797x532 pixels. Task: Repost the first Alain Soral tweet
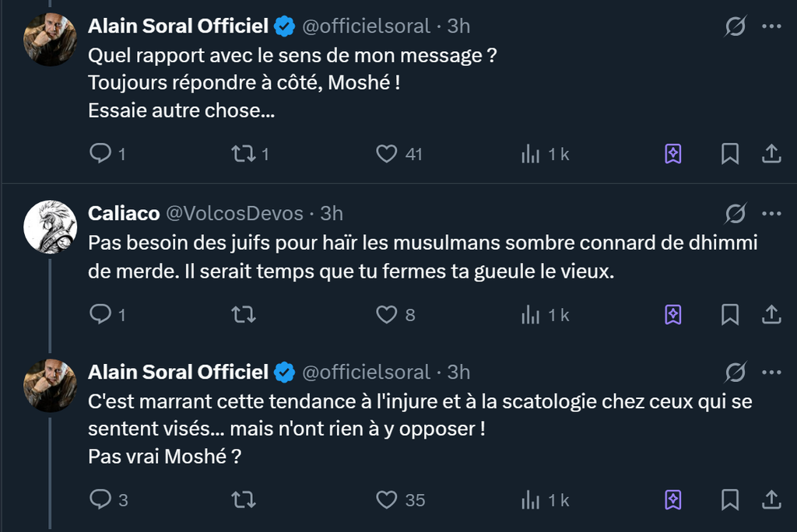244,154
